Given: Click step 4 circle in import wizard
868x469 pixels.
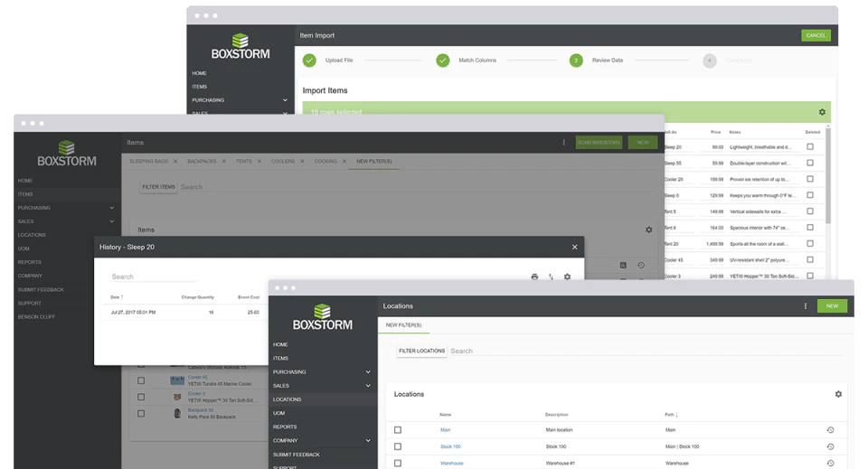Looking at the screenshot, I should tap(710, 61).
